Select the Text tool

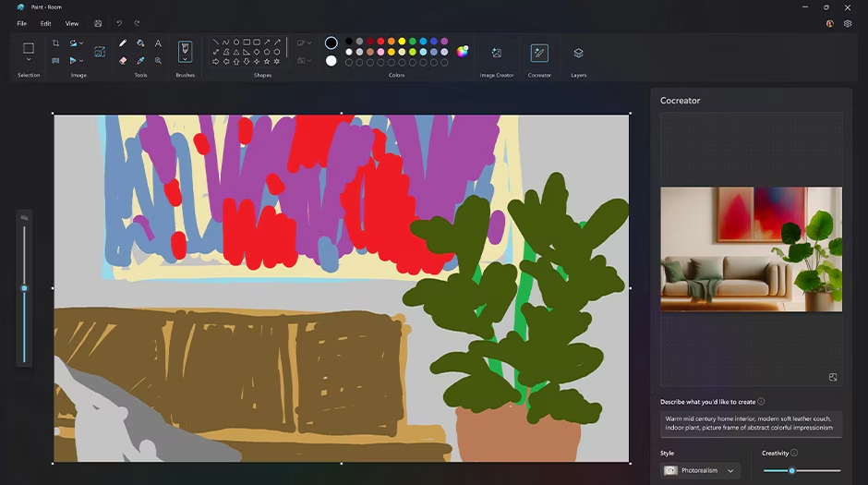click(158, 43)
